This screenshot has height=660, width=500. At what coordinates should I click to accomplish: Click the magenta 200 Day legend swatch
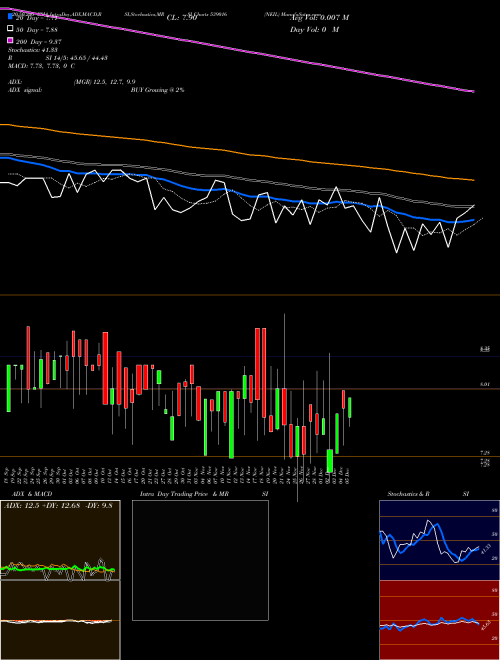coord(10,41)
